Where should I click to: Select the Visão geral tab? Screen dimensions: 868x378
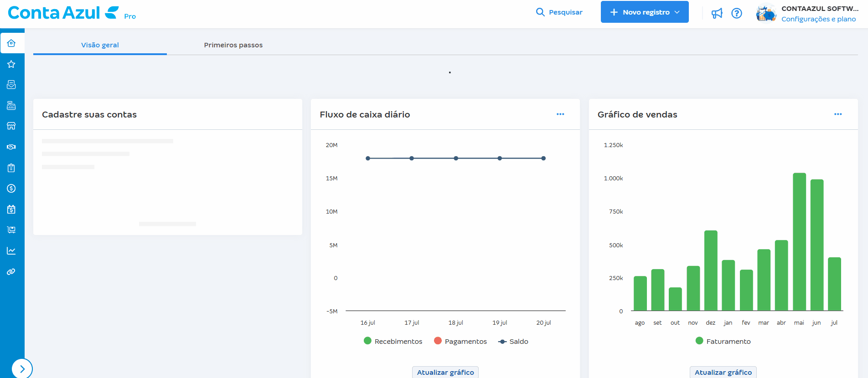[x=100, y=45]
